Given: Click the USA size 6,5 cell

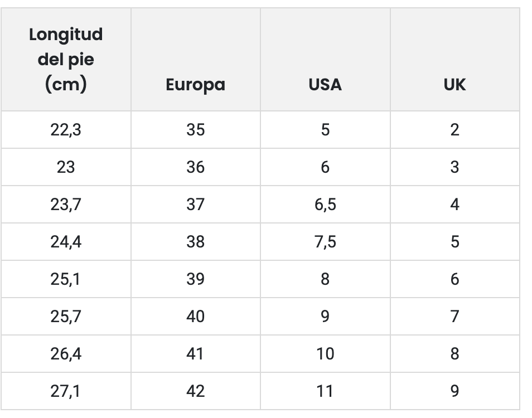Looking at the screenshot, I should [x=325, y=205].
